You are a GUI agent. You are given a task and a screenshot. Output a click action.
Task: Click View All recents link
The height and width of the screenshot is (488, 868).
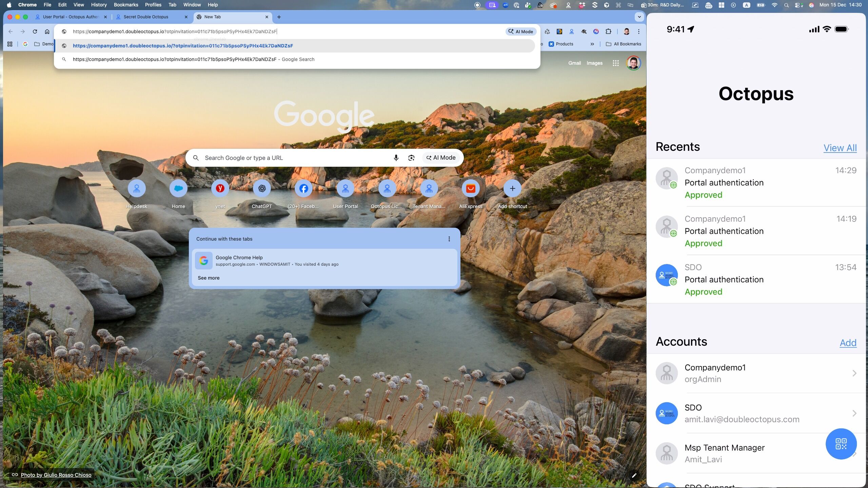[x=840, y=148]
